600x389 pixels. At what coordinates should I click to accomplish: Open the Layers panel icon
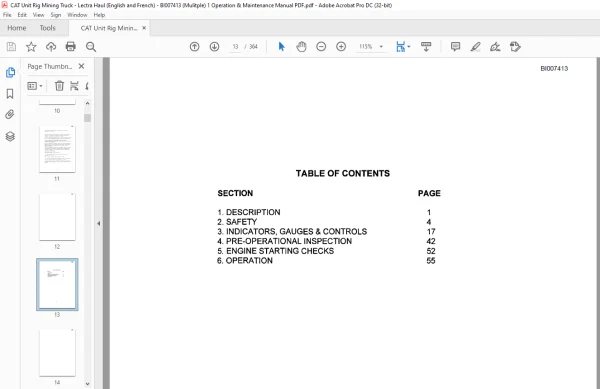(10, 136)
